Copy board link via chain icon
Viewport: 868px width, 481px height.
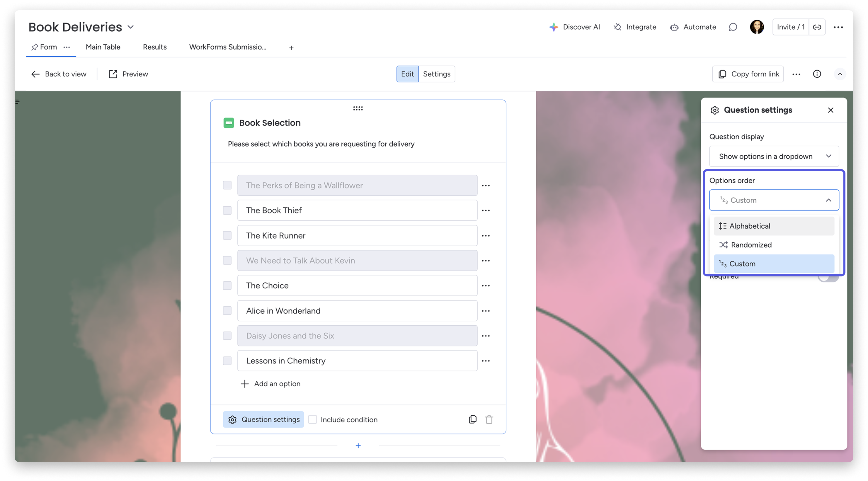pyautogui.click(x=817, y=27)
